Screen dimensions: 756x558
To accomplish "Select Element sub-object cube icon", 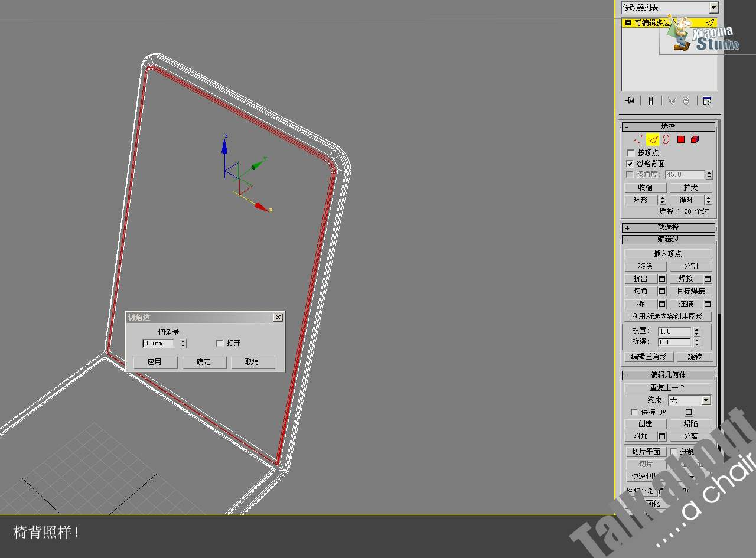I will [695, 140].
